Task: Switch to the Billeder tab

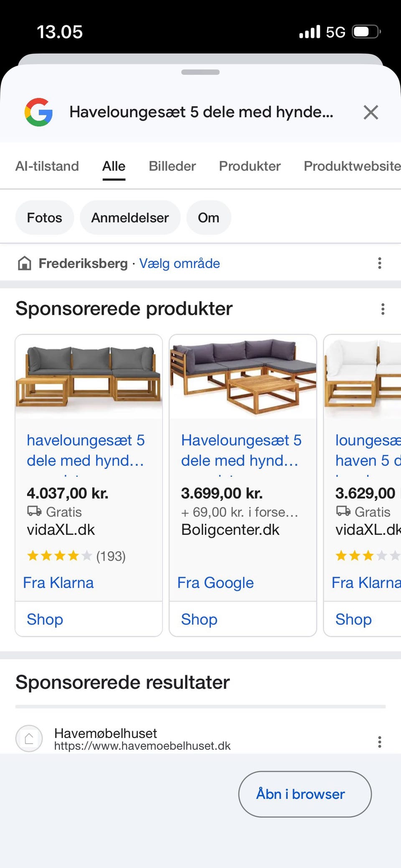Action: point(172,166)
